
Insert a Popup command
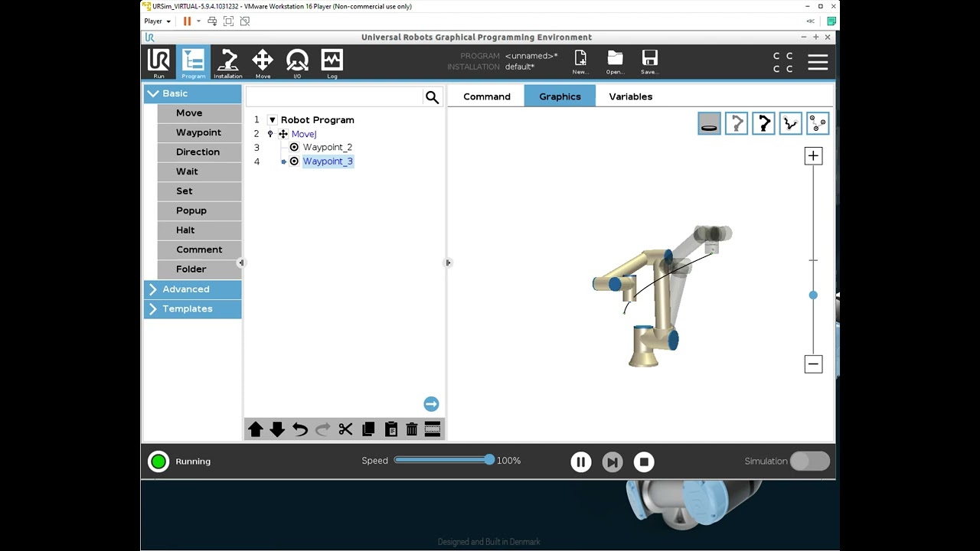click(199, 210)
